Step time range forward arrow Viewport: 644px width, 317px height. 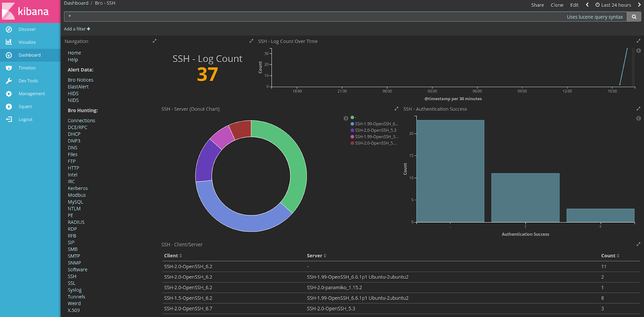pyautogui.click(x=639, y=5)
